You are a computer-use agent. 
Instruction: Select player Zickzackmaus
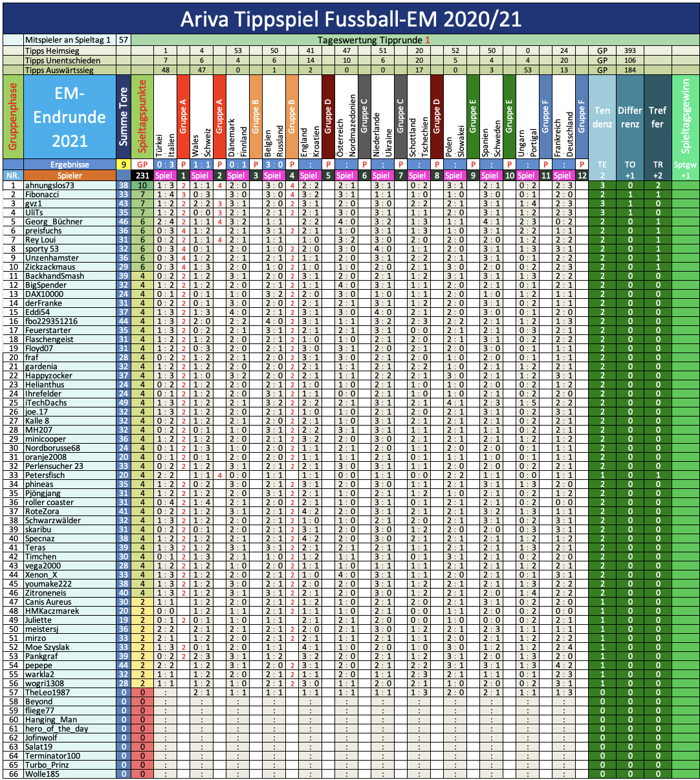click(x=70, y=267)
